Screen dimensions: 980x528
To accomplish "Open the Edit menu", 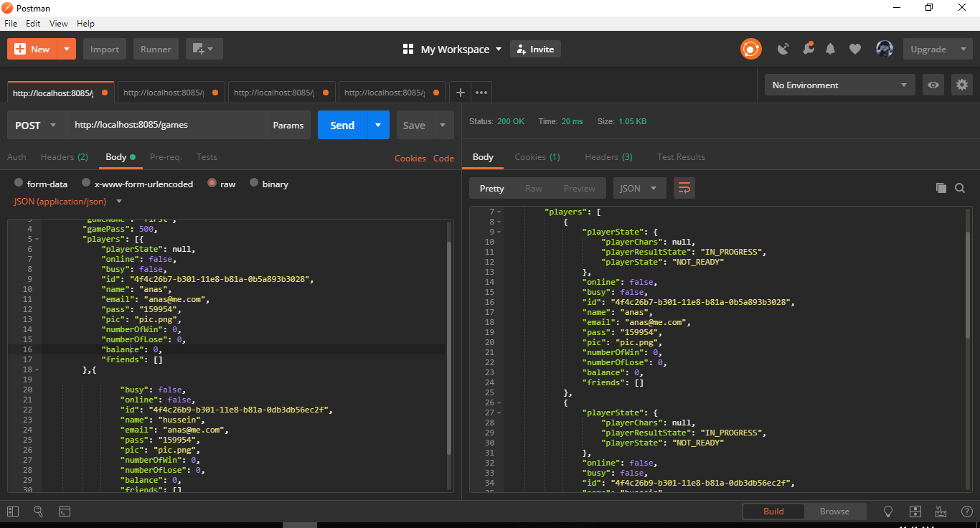I will 33,24.
